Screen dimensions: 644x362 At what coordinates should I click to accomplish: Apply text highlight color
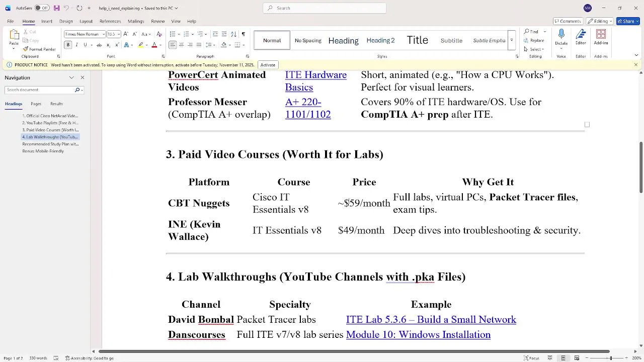pyautogui.click(x=141, y=45)
